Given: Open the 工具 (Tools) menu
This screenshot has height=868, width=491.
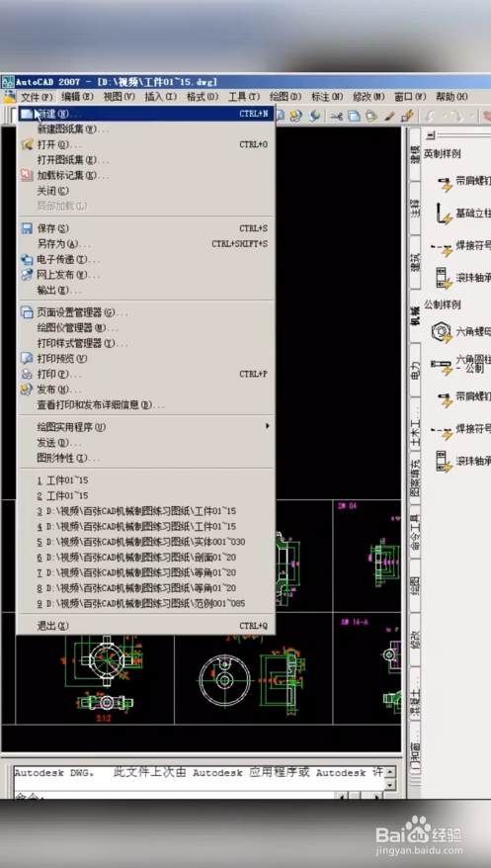Looking at the screenshot, I should click(244, 96).
